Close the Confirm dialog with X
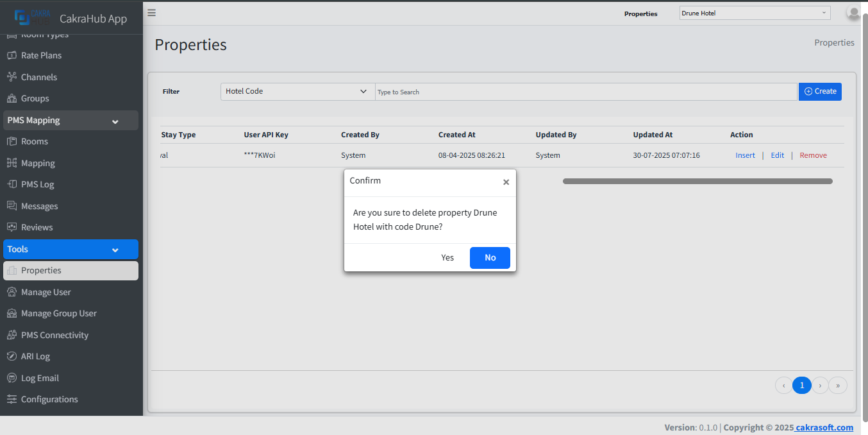 506,182
